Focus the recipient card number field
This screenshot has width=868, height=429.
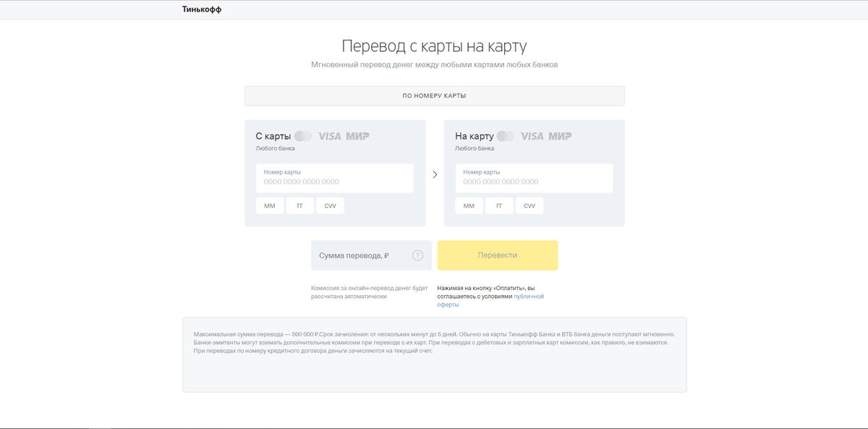534,178
